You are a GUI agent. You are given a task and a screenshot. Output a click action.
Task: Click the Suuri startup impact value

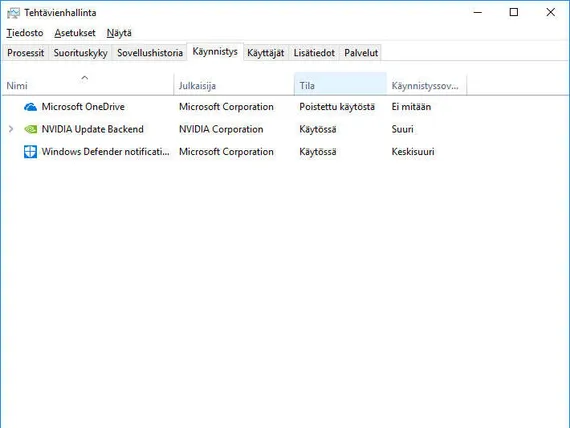tap(402, 129)
